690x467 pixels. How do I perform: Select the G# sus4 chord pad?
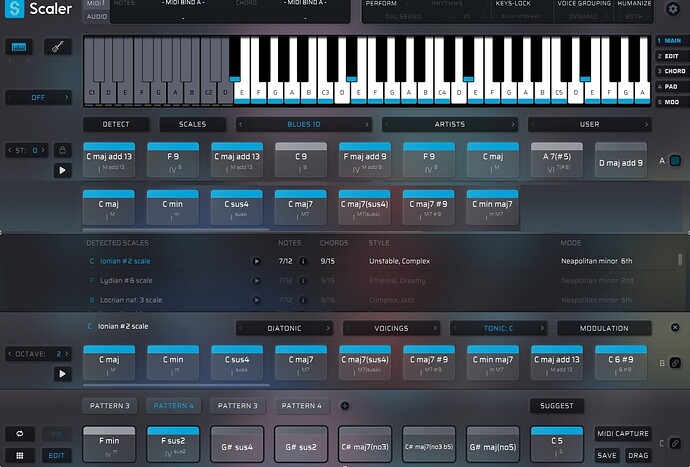click(x=237, y=444)
